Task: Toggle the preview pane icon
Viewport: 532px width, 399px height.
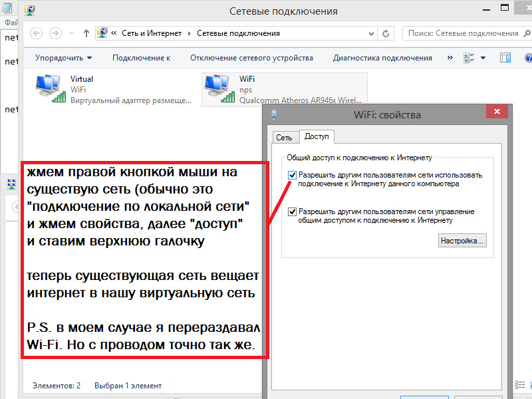Action: 505,58
